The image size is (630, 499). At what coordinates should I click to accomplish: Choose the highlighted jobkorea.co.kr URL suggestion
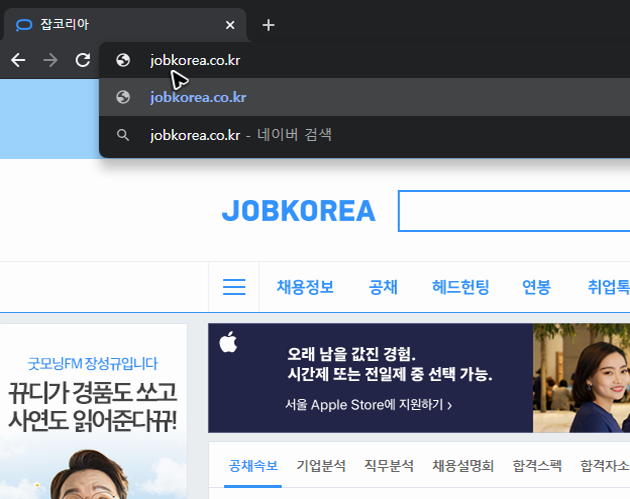tap(364, 97)
